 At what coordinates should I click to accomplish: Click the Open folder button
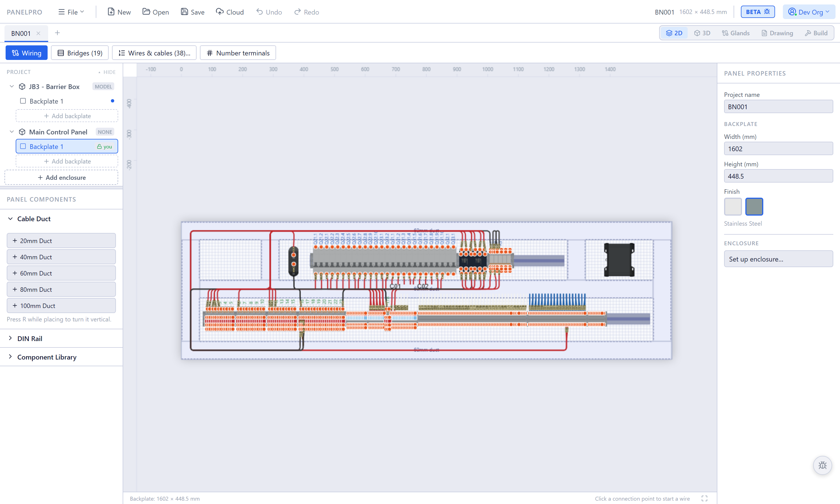[x=155, y=12]
